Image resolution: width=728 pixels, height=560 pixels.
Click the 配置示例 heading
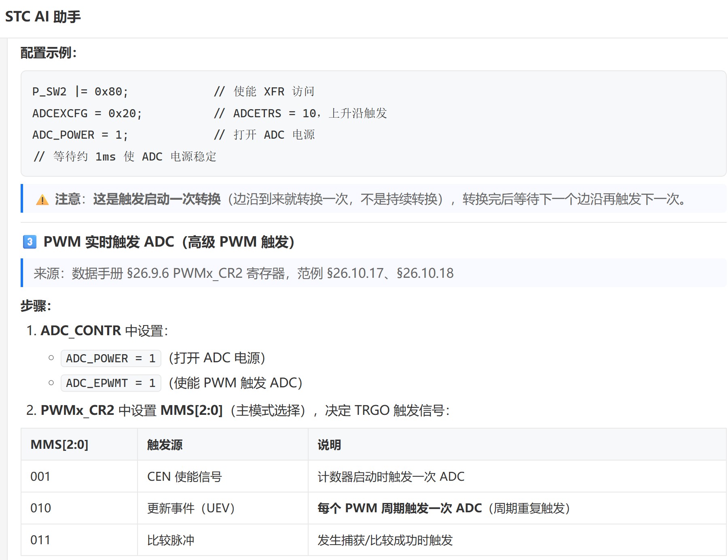(x=49, y=53)
